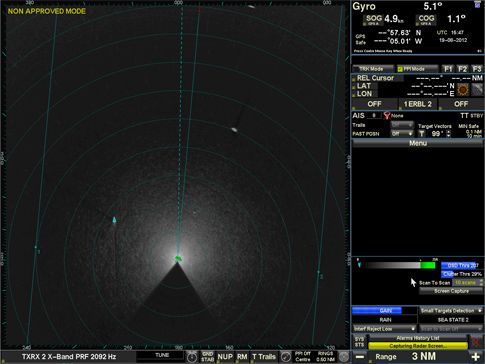Image resolution: width=485 pixels, height=364 pixels.
Task: Toggle the PPI Mode checkbox
Action: tap(400, 69)
